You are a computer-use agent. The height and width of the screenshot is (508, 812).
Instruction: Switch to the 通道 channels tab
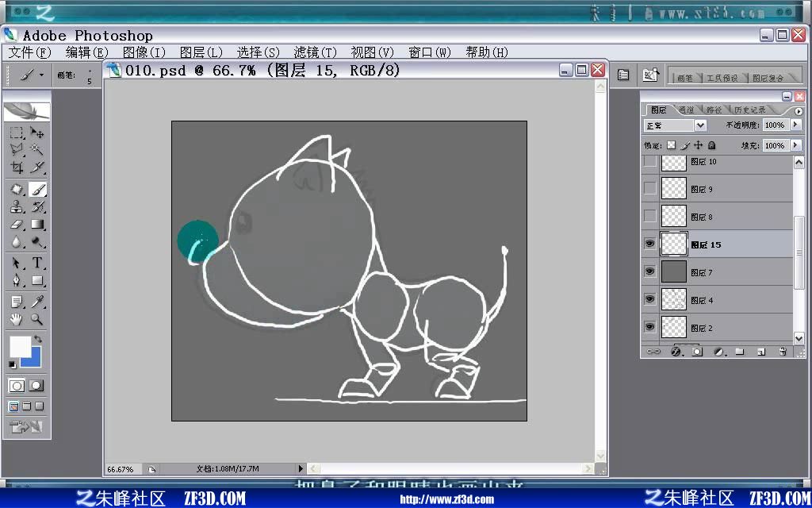[x=686, y=110]
